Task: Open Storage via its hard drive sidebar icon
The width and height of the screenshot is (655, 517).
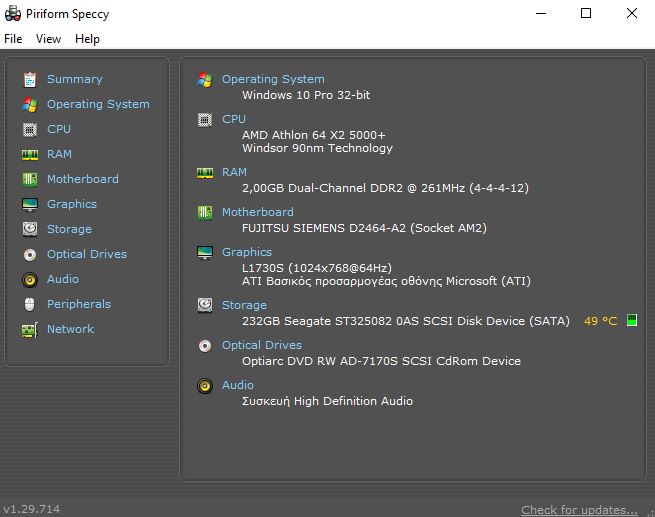Action: pos(30,229)
